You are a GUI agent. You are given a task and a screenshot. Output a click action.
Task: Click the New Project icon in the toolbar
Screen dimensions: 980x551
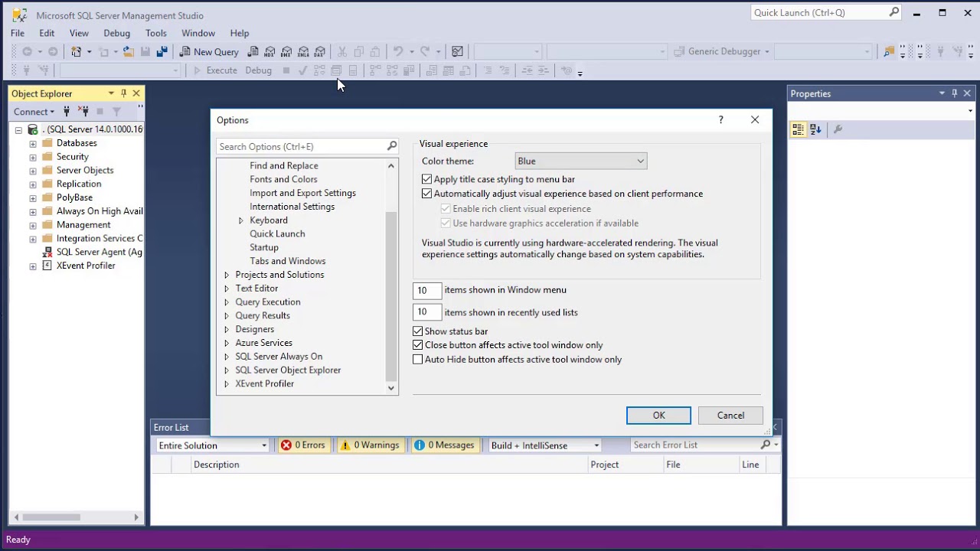[77, 52]
